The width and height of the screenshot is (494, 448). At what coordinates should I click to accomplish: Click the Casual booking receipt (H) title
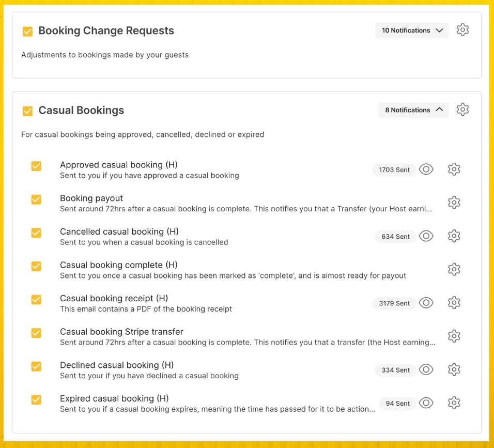tap(114, 298)
